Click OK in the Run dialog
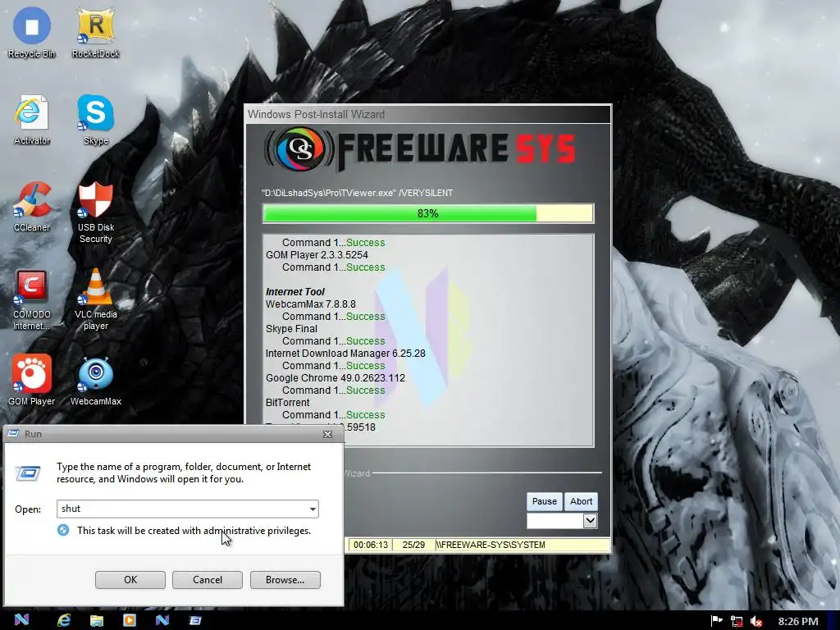840x630 pixels. coord(130,580)
